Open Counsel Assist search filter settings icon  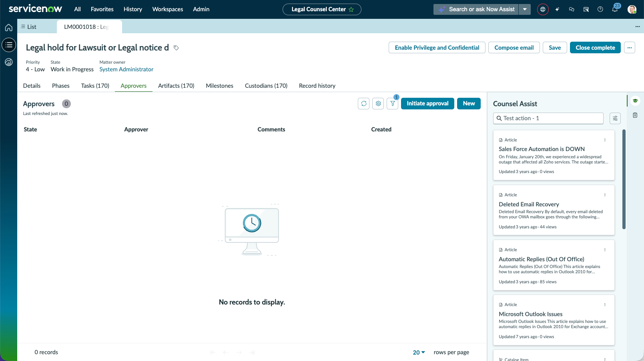click(x=615, y=118)
